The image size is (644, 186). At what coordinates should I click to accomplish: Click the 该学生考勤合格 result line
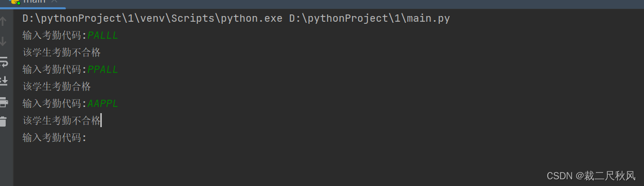57,86
